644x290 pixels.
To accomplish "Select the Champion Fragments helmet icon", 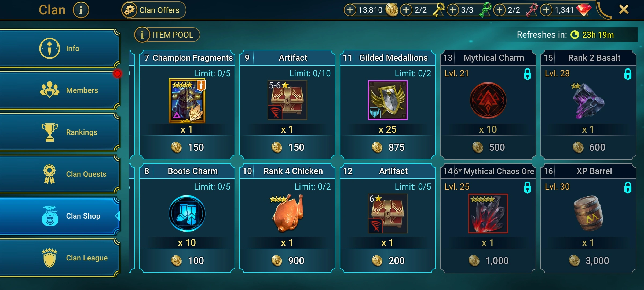I will pos(187,101).
